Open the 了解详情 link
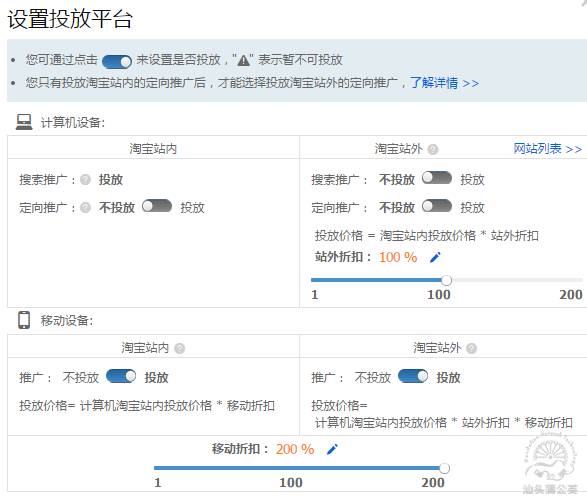The image size is (587, 503). point(444,83)
